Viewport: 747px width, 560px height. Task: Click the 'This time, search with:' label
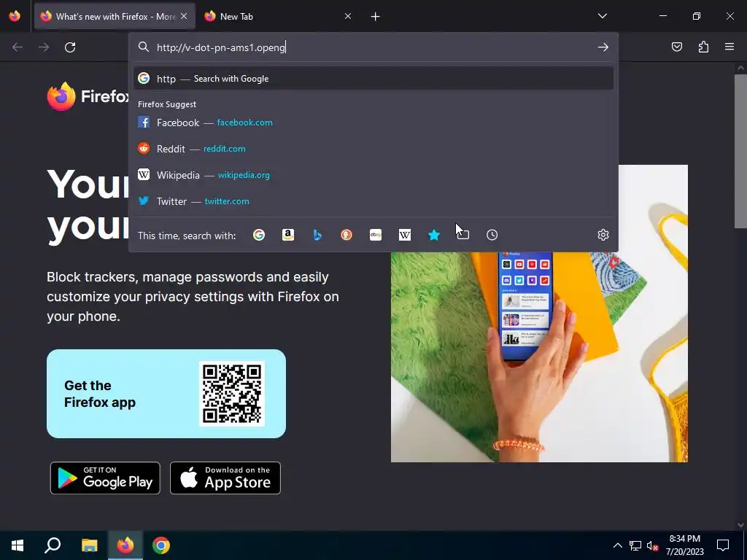pyautogui.click(x=187, y=236)
